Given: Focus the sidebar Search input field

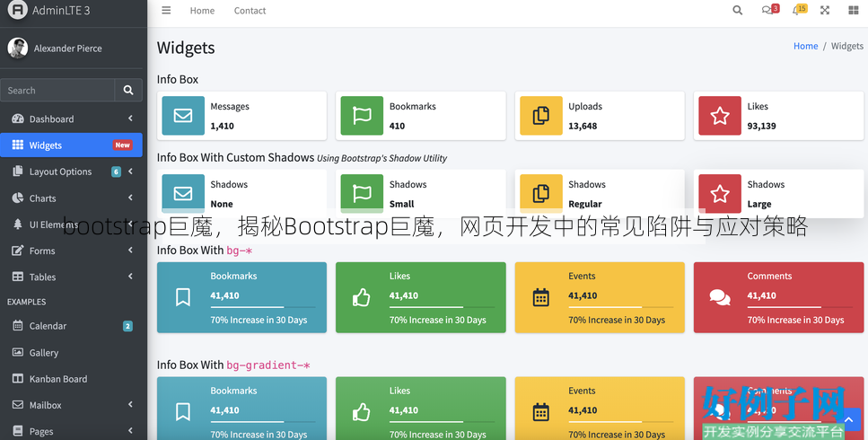Looking at the screenshot, I should pos(57,90).
